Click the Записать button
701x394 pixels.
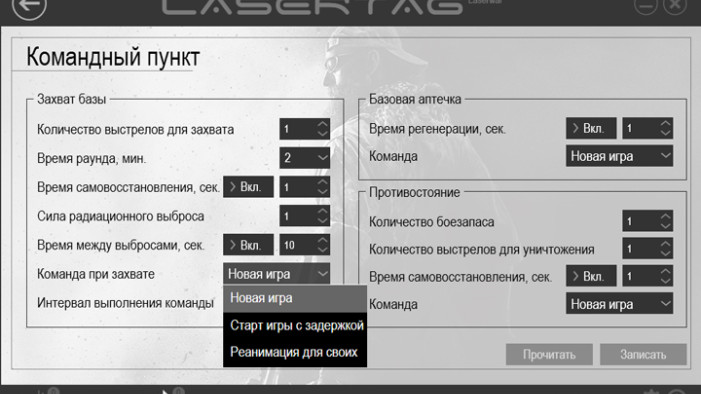(x=643, y=355)
